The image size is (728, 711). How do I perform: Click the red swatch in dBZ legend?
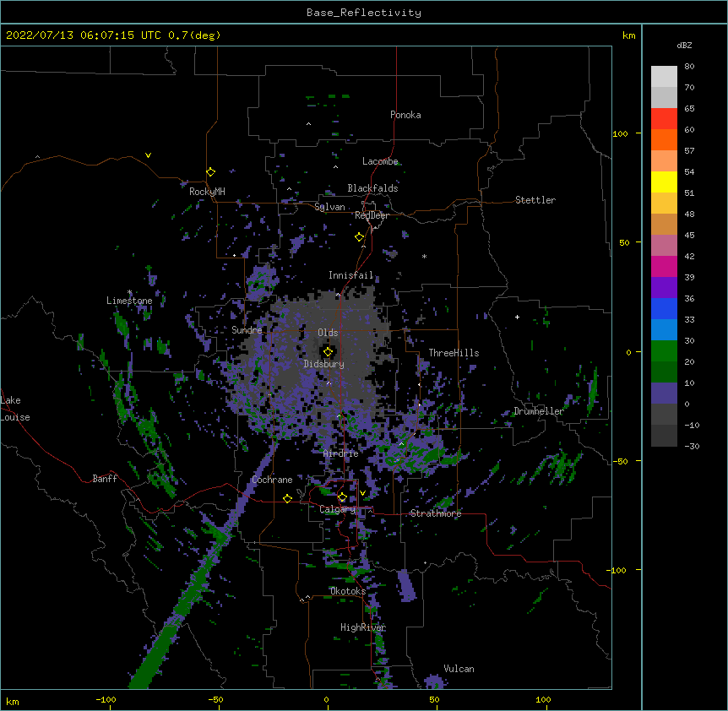pos(664,119)
